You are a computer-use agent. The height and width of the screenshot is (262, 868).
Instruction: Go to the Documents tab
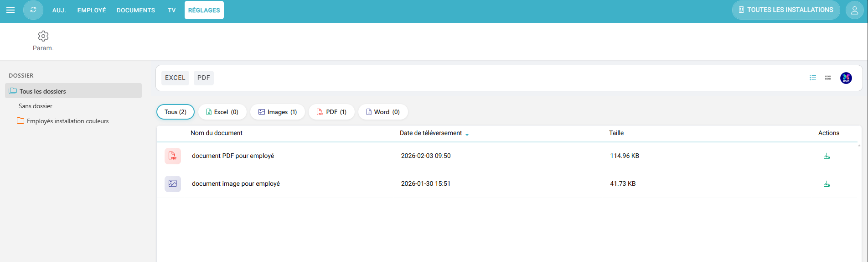click(135, 10)
